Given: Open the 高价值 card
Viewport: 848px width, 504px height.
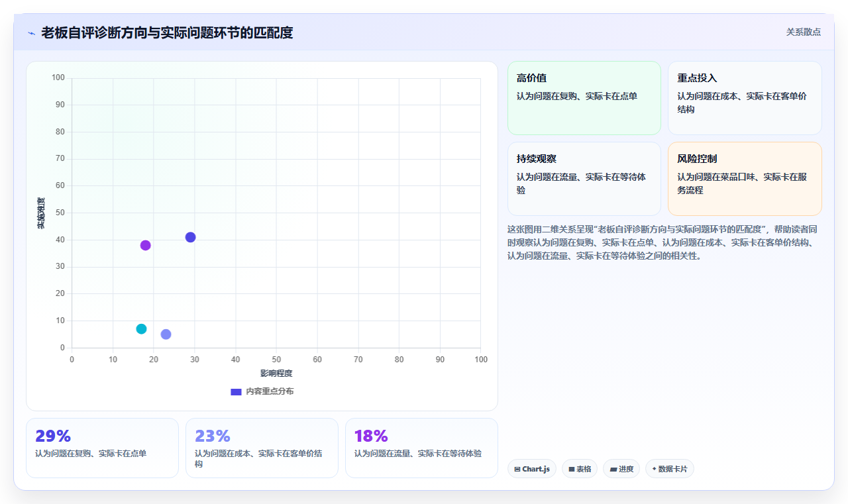Looking at the screenshot, I should (584, 98).
